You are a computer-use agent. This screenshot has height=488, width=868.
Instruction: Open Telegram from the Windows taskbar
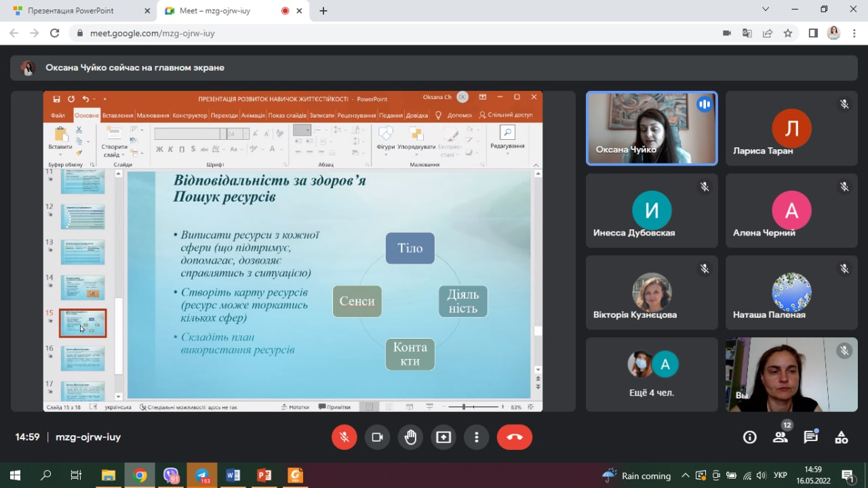[202, 475]
